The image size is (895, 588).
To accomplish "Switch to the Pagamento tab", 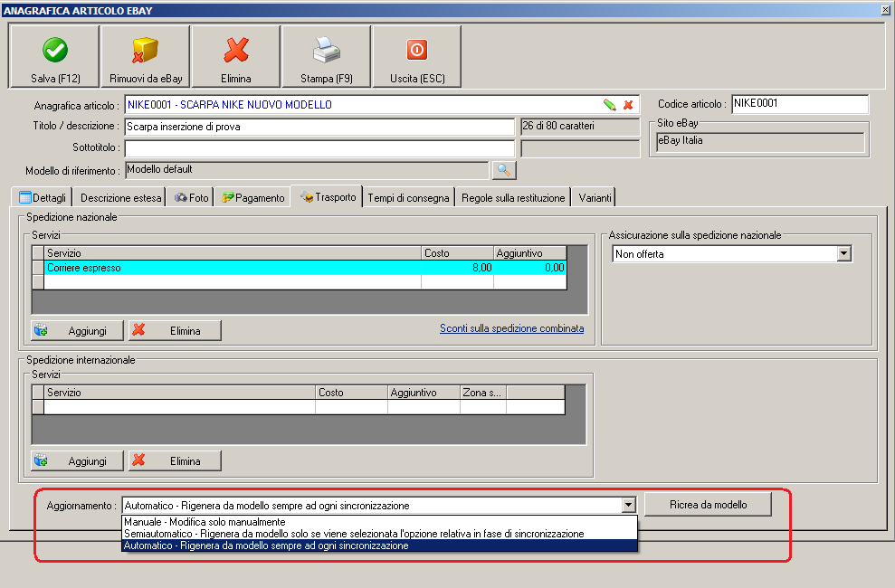I will point(252,198).
